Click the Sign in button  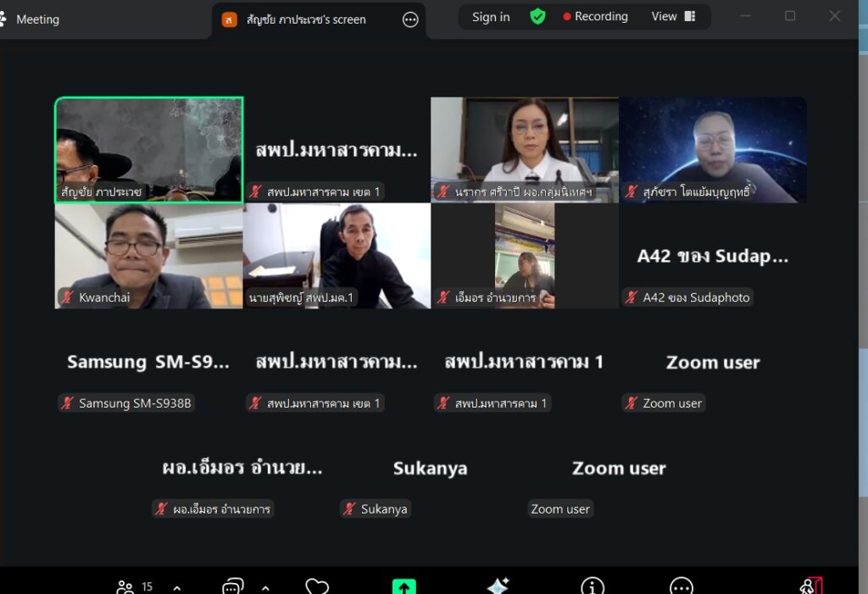[491, 17]
